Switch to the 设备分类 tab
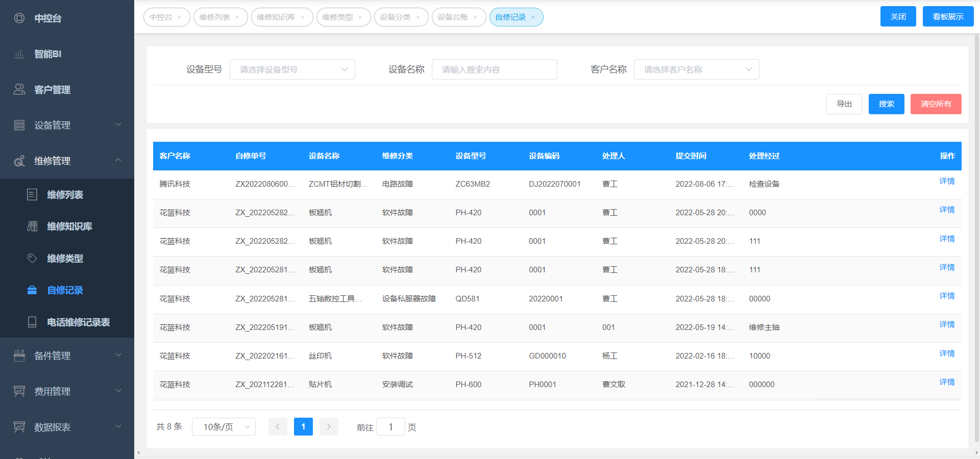Image resolution: width=980 pixels, height=459 pixels. pos(395,17)
